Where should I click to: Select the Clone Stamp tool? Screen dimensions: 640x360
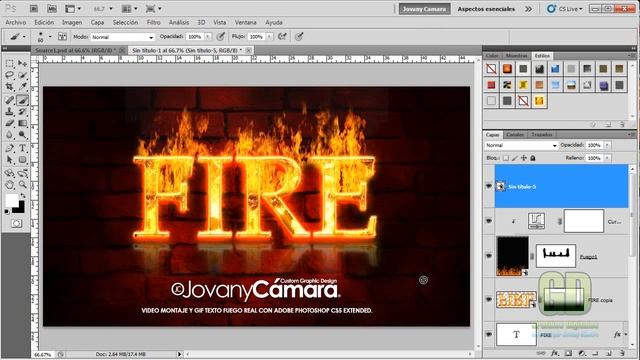point(9,111)
